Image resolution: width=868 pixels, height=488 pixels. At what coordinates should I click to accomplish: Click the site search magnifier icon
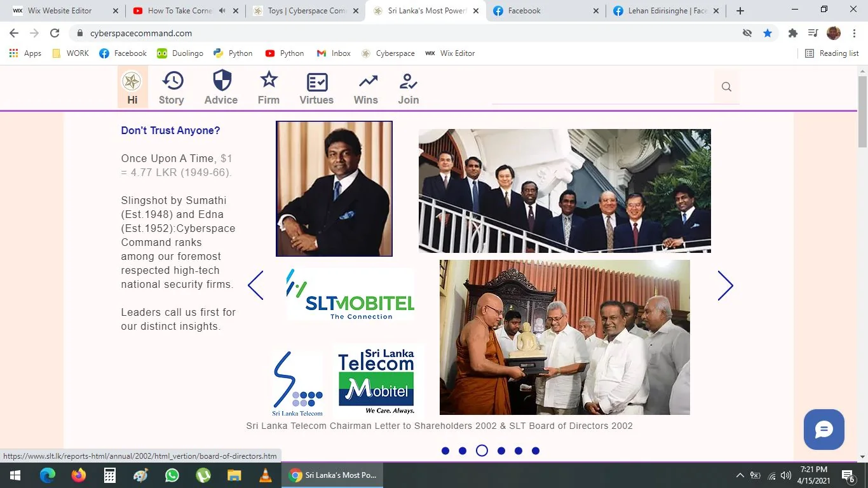tap(726, 87)
